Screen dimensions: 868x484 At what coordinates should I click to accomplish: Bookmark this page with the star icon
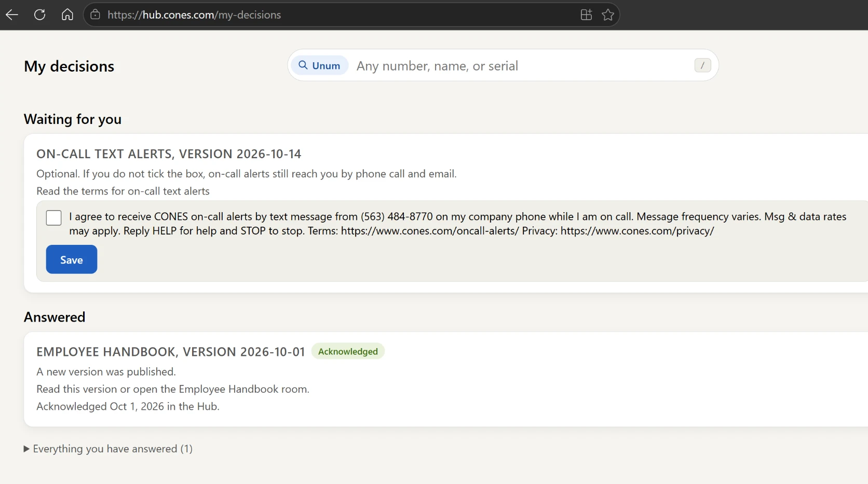pos(608,15)
